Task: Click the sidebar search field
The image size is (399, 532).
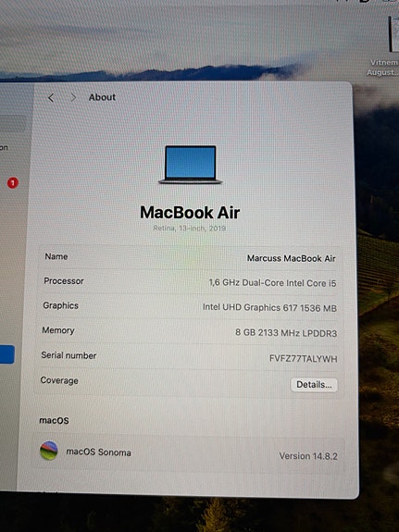Action: tap(13, 123)
